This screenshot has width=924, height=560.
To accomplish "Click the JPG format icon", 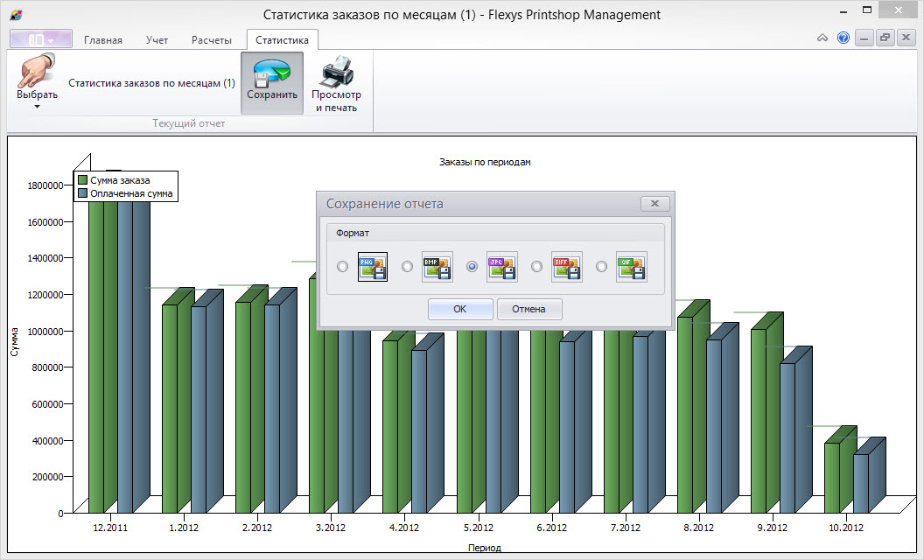I will click(x=502, y=267).
